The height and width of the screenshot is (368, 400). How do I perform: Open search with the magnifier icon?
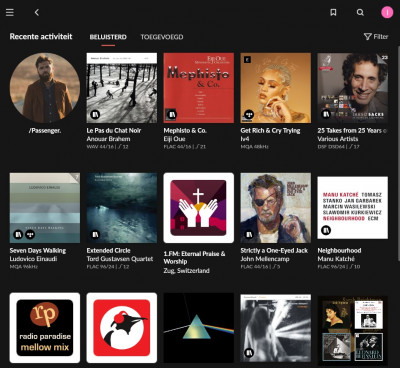[360, 12]
